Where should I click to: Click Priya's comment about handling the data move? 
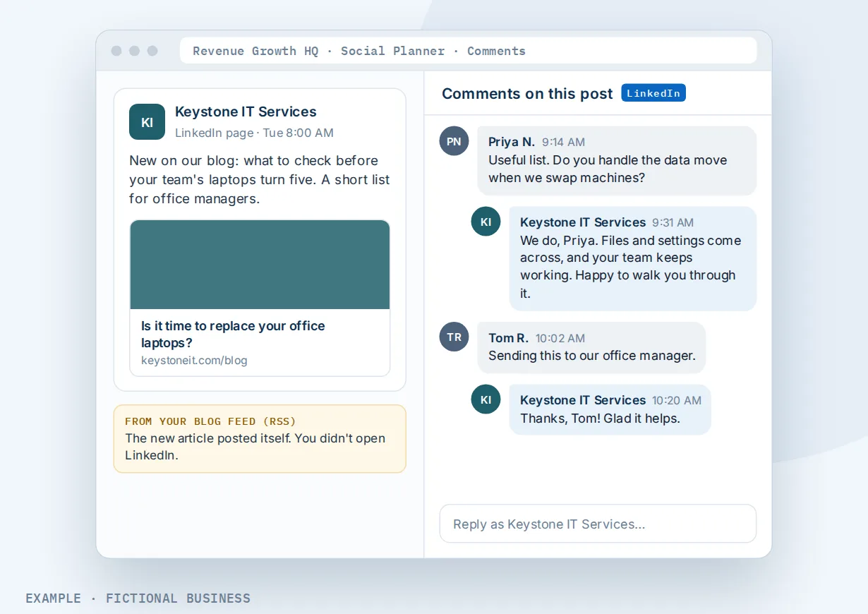coord(608,169)
